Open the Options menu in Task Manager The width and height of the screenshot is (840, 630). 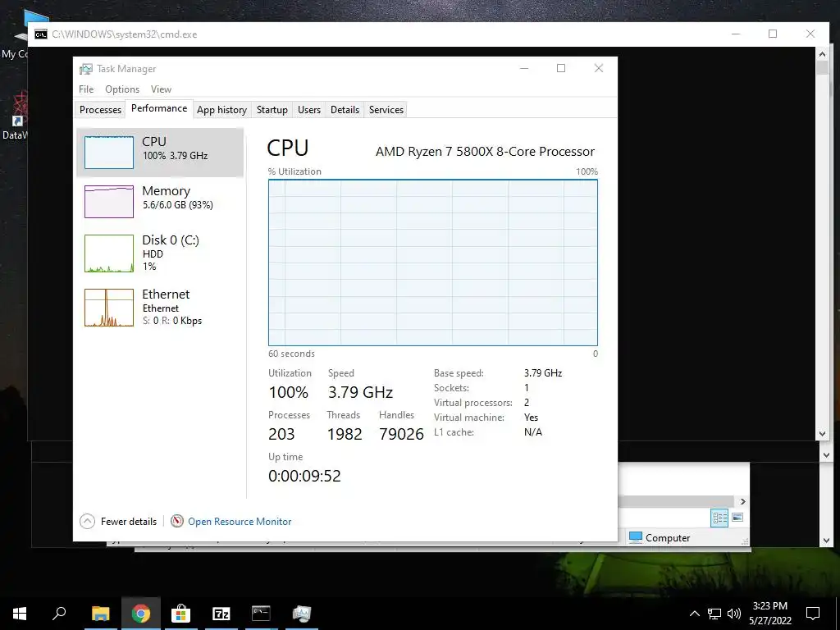coord(122,89)
